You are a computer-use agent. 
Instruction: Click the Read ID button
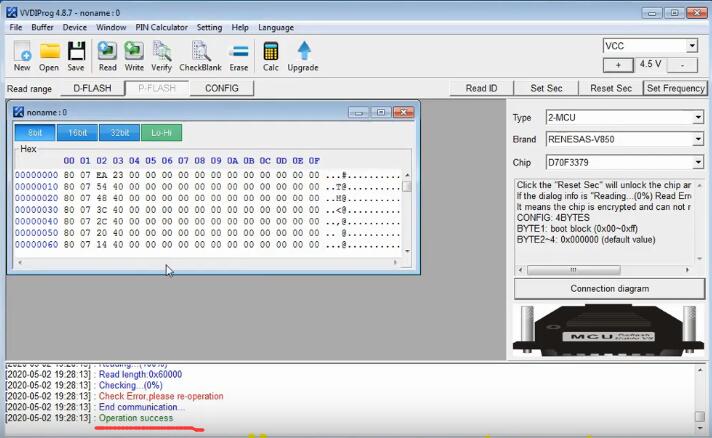pyautogui.click(x=481, y=88)
